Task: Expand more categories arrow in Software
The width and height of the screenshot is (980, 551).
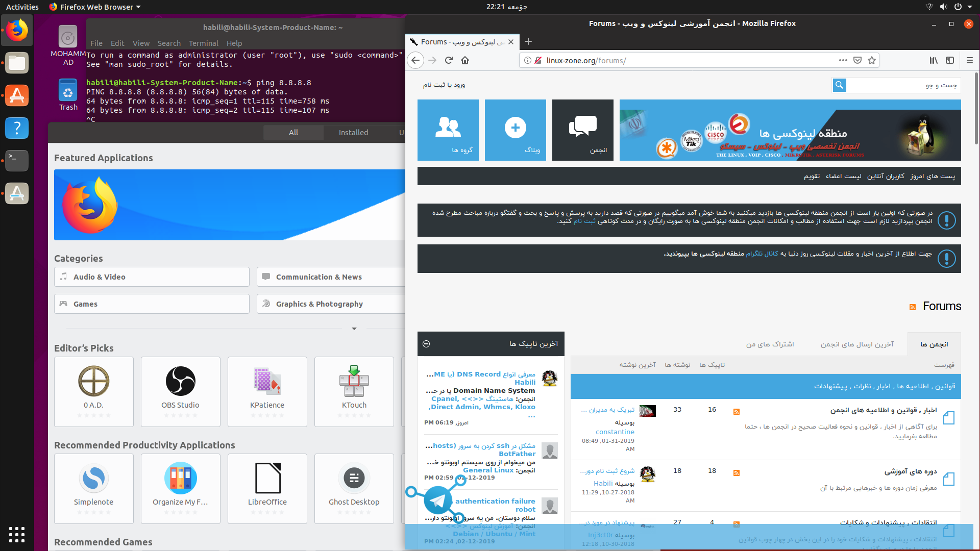Action: click(354, 329)
